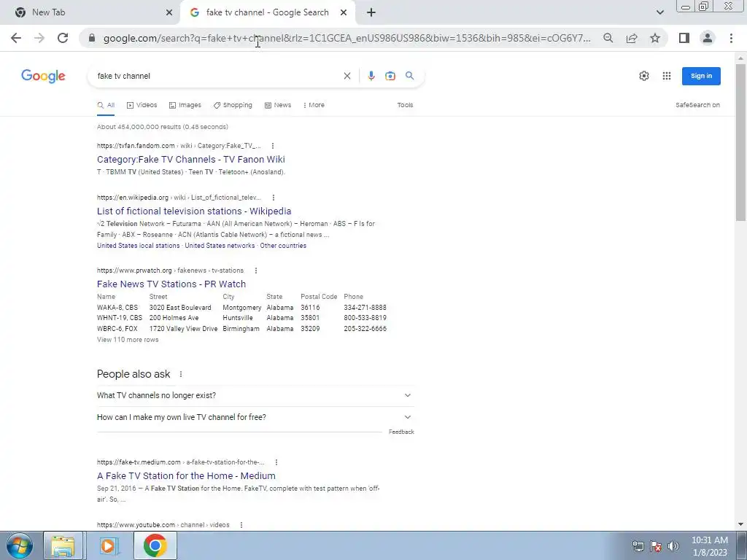Open options for Wikipedia result
The image size is (747, 560).
click(x=274, y=198)
